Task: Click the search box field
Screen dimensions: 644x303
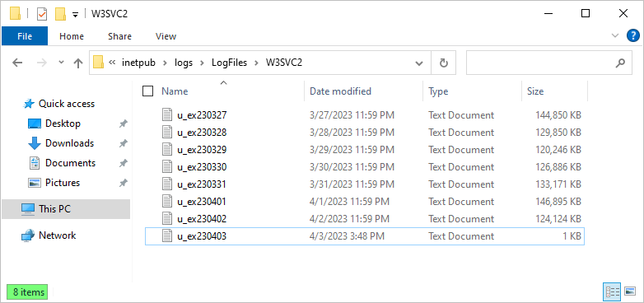Action: coord(549,63)
